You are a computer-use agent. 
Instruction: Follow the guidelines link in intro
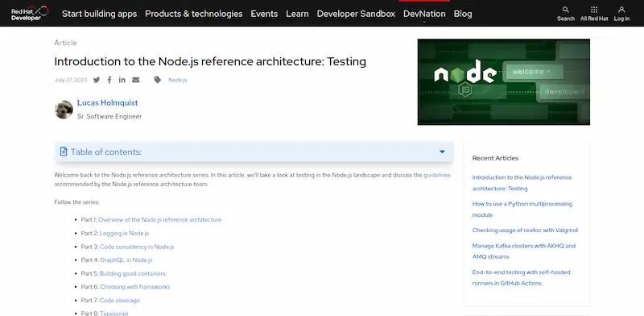[x=437, y=175]
